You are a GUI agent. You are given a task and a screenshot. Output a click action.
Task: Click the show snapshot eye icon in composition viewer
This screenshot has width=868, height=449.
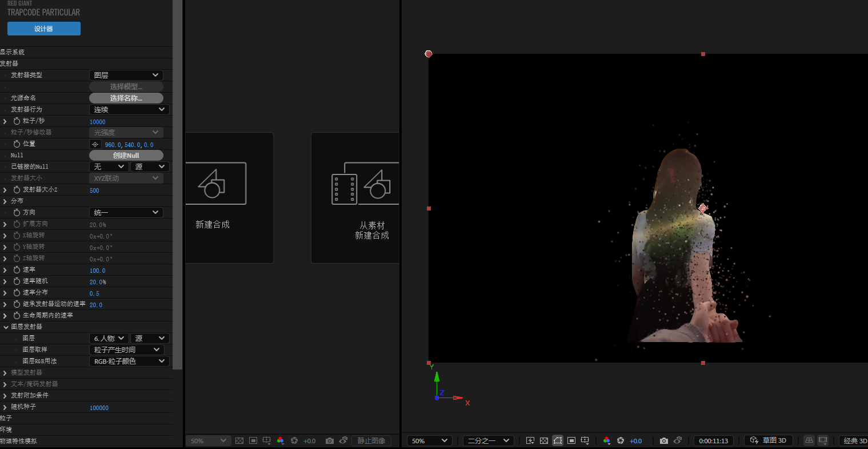677,440
